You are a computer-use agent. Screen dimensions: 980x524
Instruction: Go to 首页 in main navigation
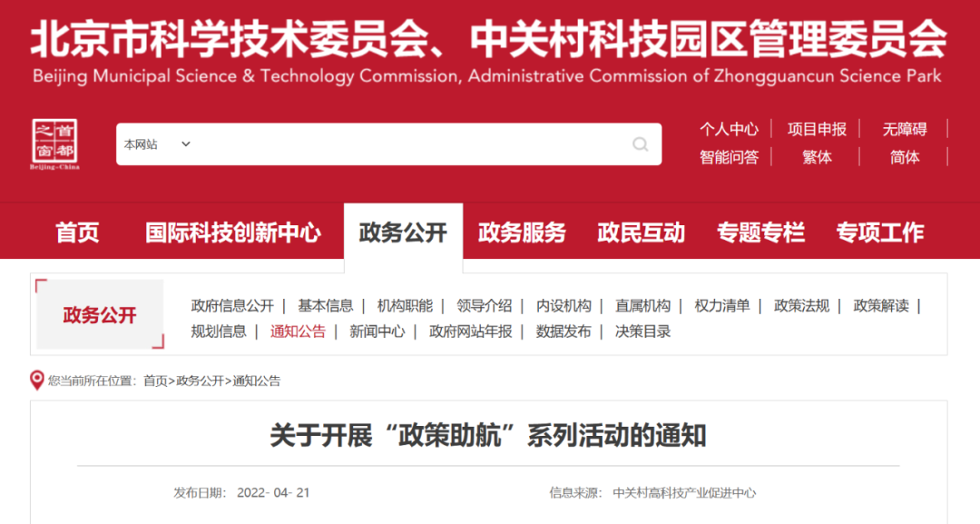77,232
